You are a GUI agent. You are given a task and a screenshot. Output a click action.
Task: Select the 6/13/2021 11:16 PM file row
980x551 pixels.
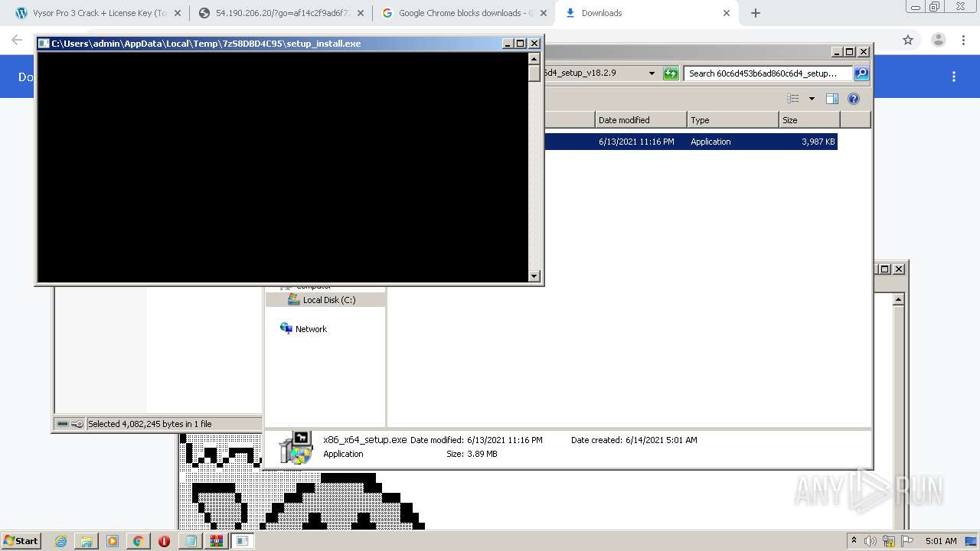point(691,142)
